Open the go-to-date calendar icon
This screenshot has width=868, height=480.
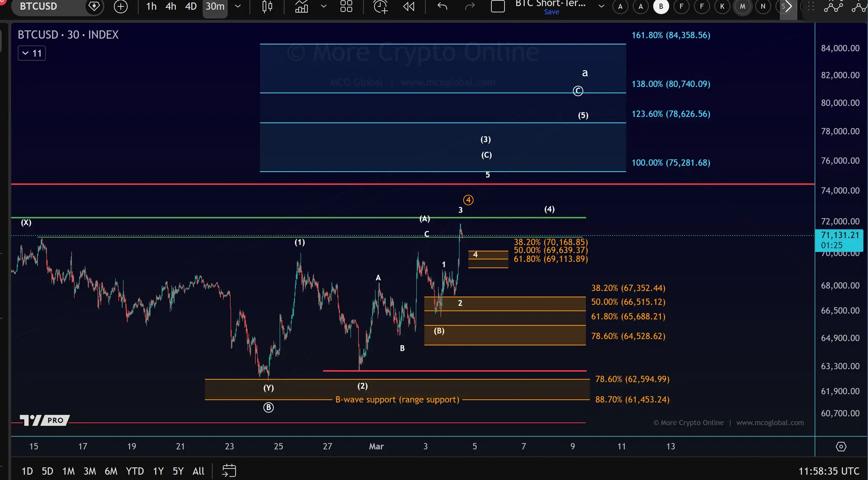click(x=229, y=471)
